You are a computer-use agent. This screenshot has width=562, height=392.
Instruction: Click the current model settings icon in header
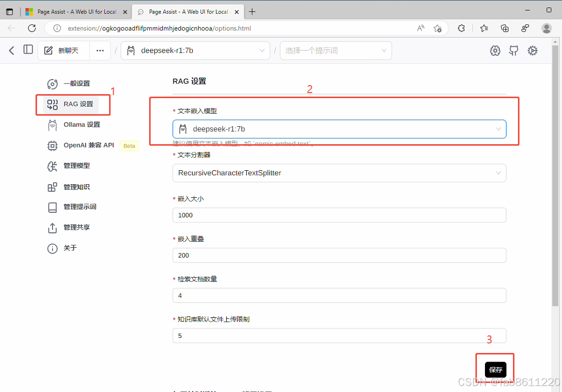(x=495, y=51)
